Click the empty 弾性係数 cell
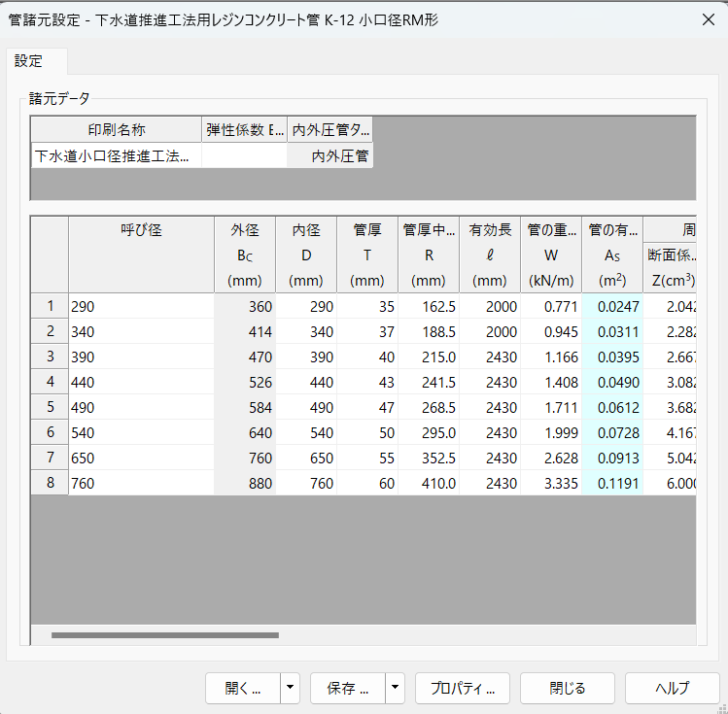Image resolution: width=728 pixels, height=714 pixels. [244, 155]
